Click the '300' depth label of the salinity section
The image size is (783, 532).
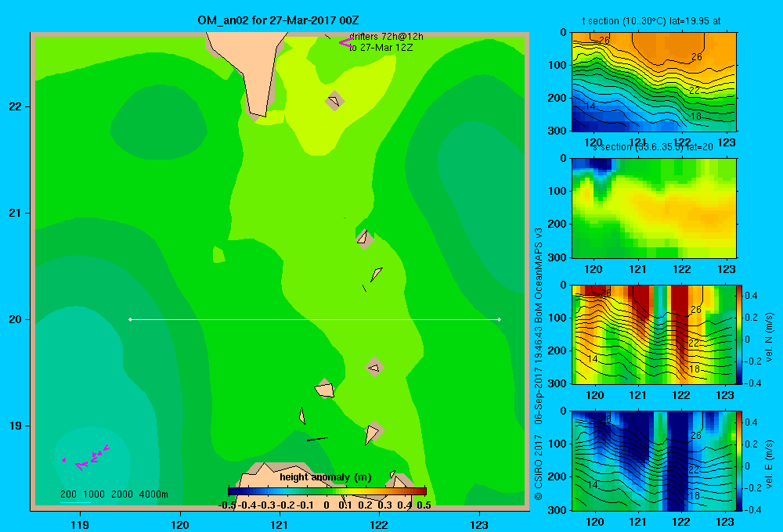click(557, 257)
